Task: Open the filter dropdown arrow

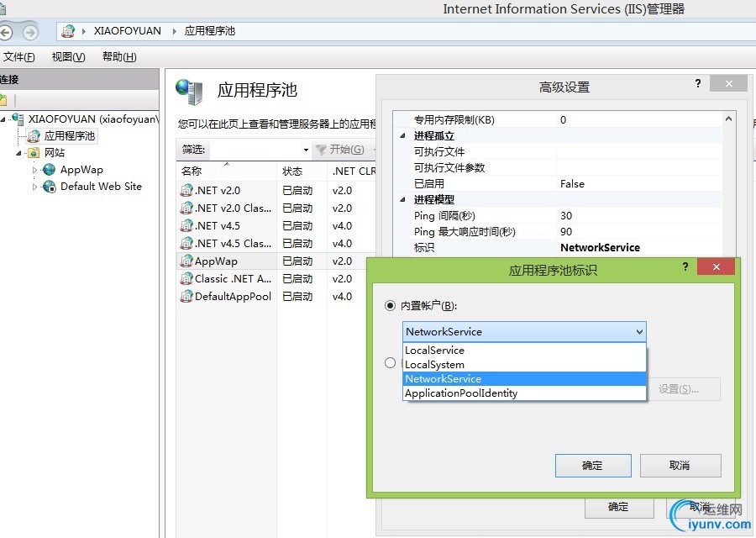Action: pyautogui.click(x=306, y=150)
